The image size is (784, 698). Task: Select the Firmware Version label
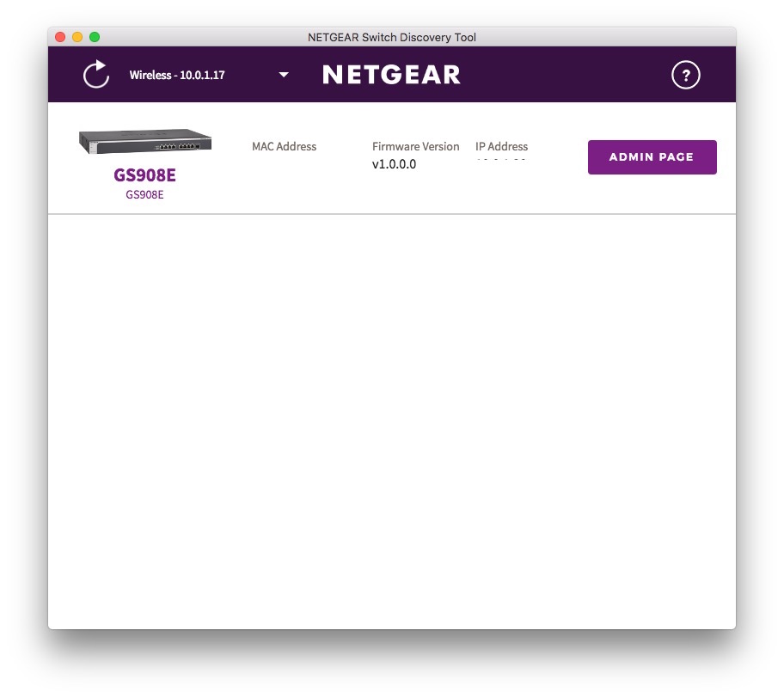coord(415,146)
